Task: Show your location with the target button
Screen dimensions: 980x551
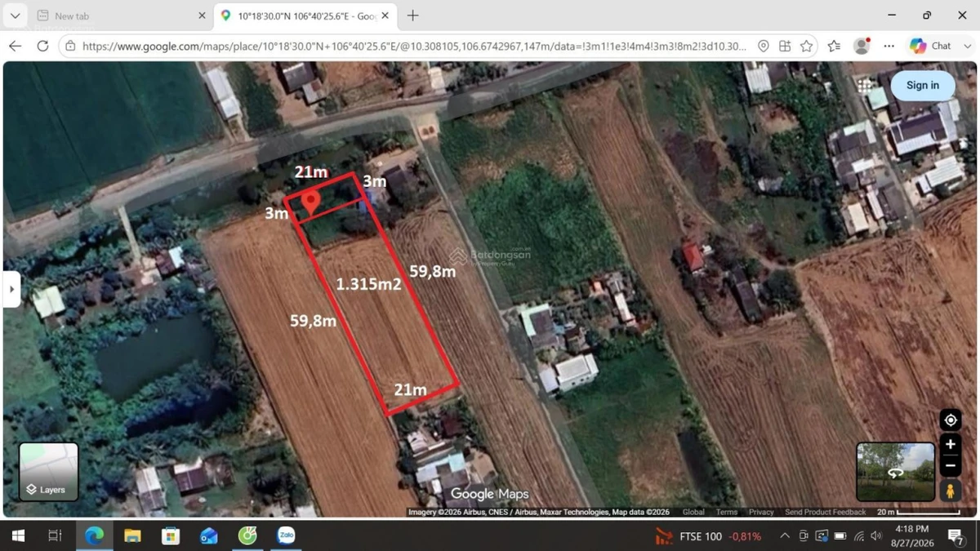Action: [x=950, y=420]
